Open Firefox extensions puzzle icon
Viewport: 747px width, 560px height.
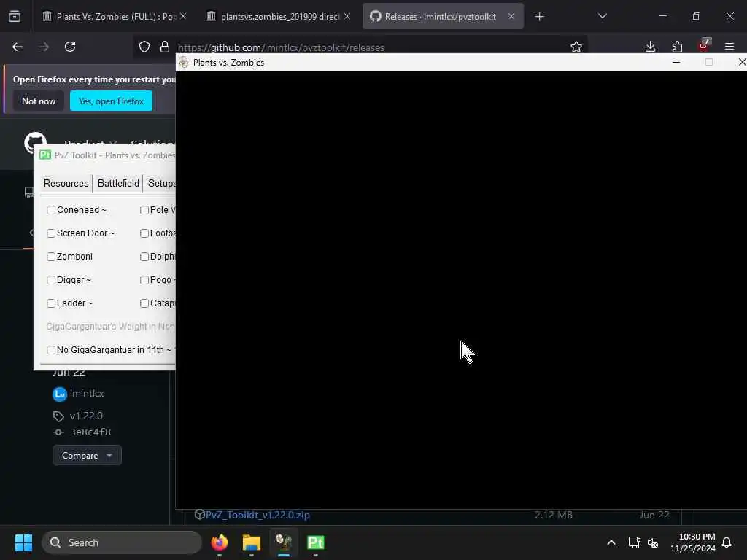click(677, 47)
